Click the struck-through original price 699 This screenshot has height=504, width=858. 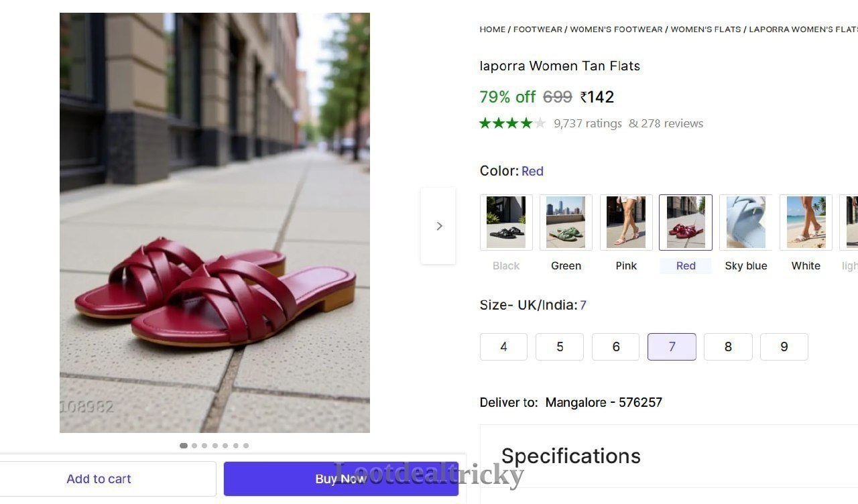pos(558,97)
